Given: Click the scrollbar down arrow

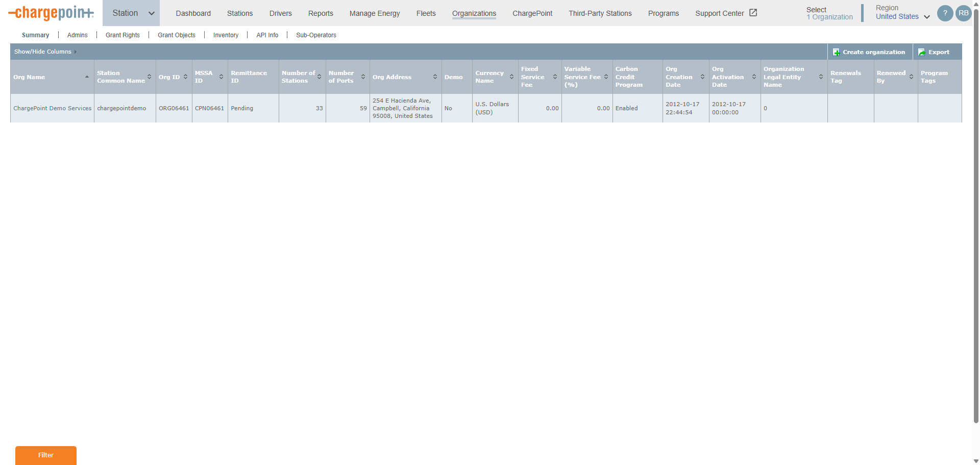Looking at the screenshot, I should [x=976, y=461].
